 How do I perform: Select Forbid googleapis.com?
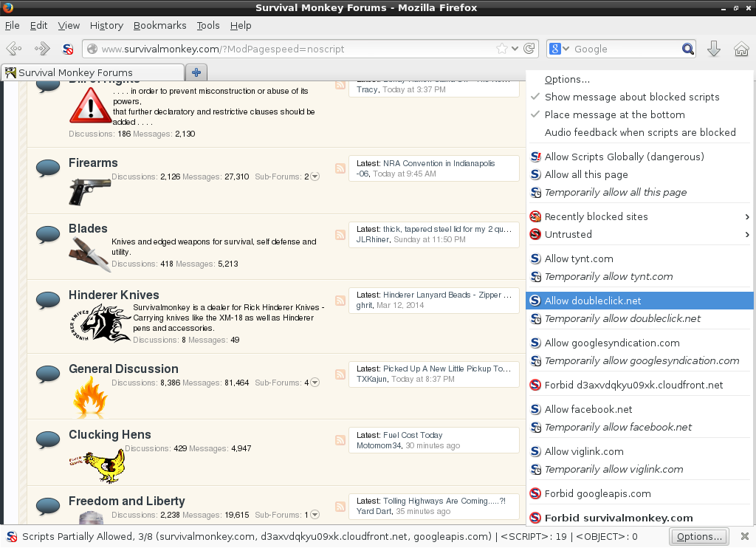coord(640,493)
